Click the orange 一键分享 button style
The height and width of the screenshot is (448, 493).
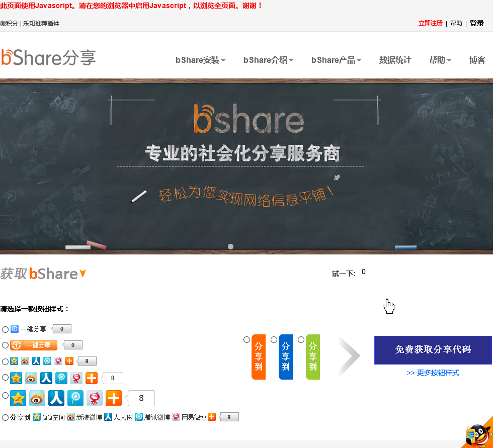tap(34, 345)
